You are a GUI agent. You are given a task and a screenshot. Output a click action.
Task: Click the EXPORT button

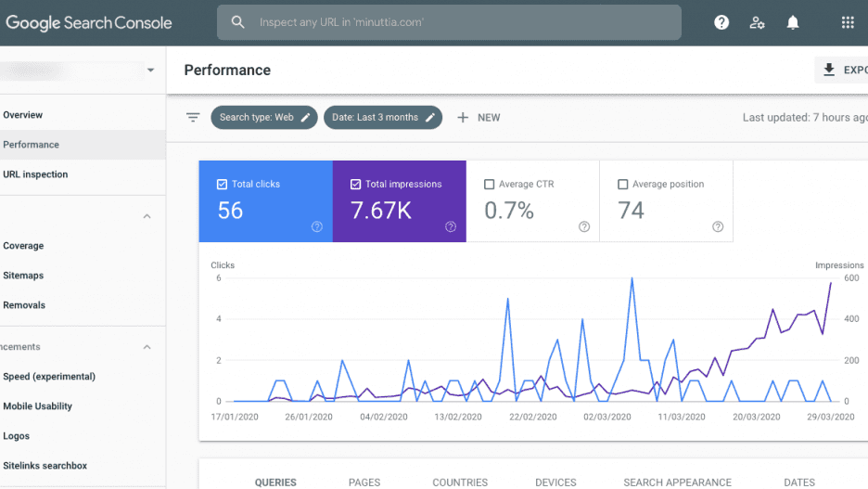[x=841, y=70]
